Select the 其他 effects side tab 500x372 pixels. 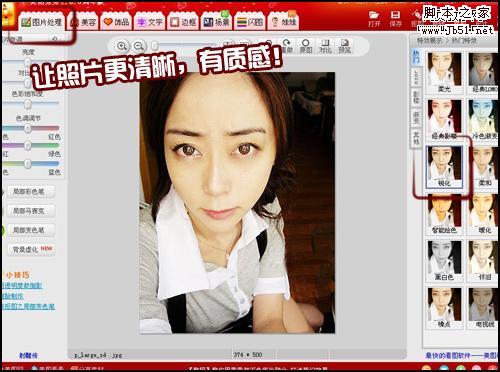[x=416, y=138]
